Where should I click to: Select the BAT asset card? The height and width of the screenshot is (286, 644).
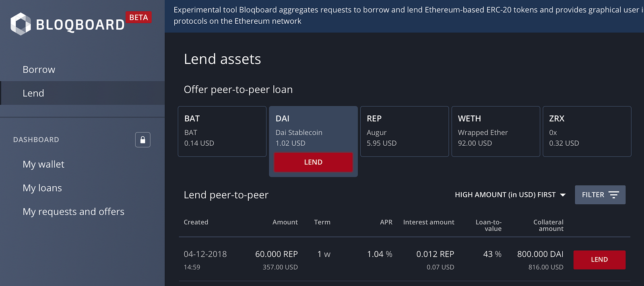[x=222, y=131]
